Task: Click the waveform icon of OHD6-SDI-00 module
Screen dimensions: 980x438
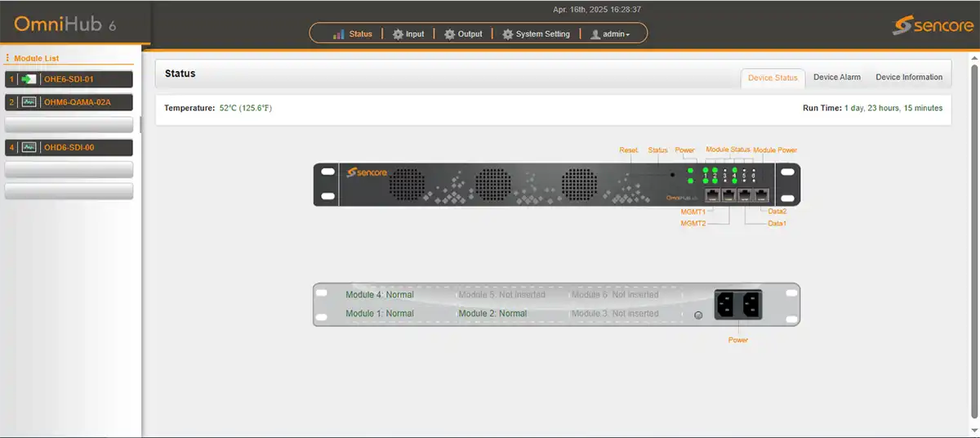Action: coord(29,148)
